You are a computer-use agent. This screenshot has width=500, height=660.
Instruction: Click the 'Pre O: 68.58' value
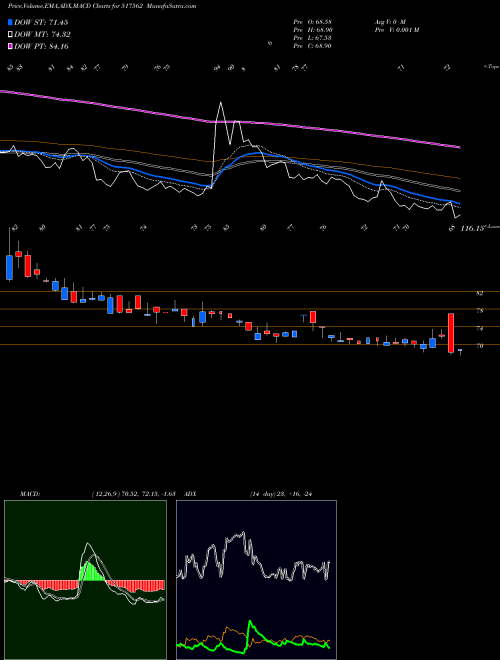[x=313, y=22]
